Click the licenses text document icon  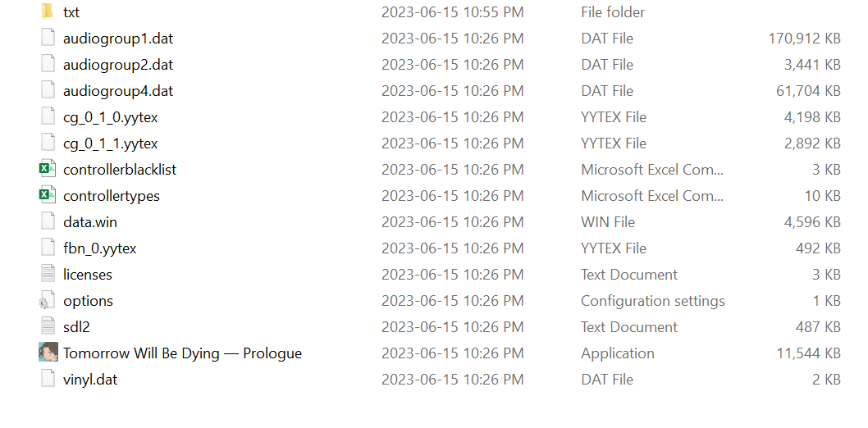(48, 275)
